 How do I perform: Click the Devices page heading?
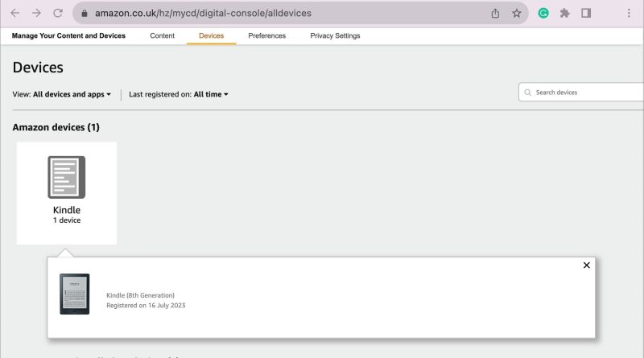(38, 68)
